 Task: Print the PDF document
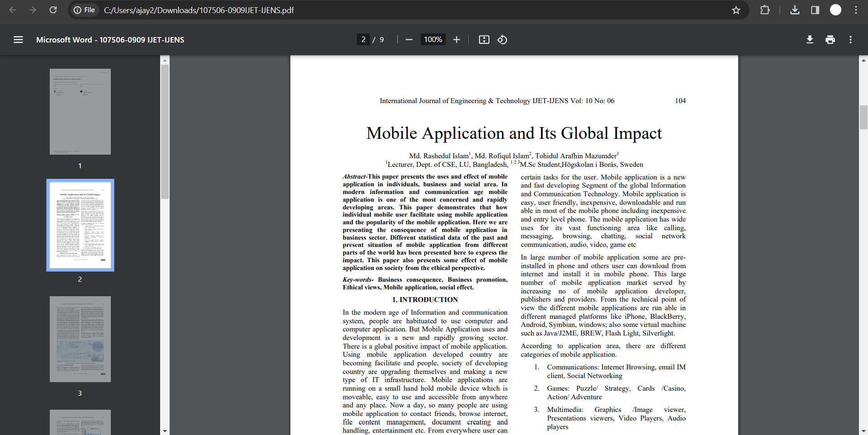(x=830, y=39)
